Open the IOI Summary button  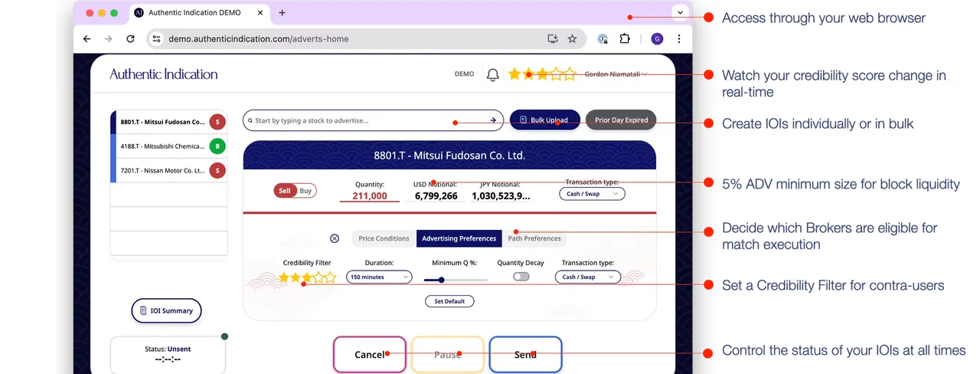coord(166,310)
